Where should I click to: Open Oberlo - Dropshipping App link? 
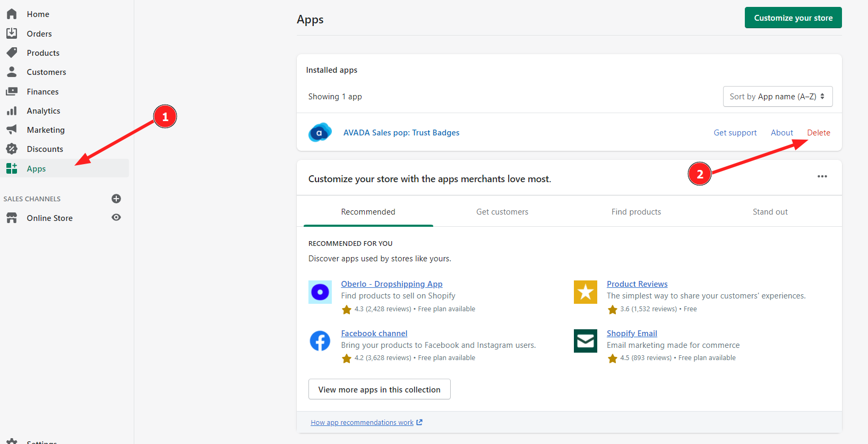[x=392, y=284]
